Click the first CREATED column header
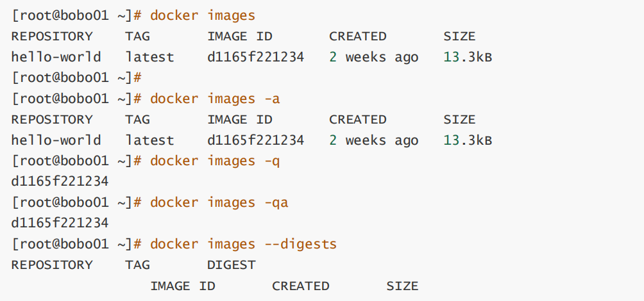This screenshot has height=301, width=644. point(358,37)
